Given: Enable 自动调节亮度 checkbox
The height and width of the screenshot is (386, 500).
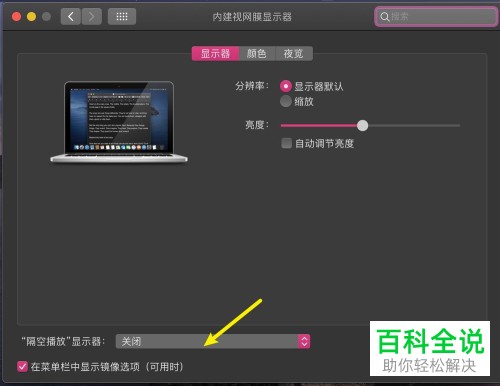Looking at the screenshot, I should 286,143.
